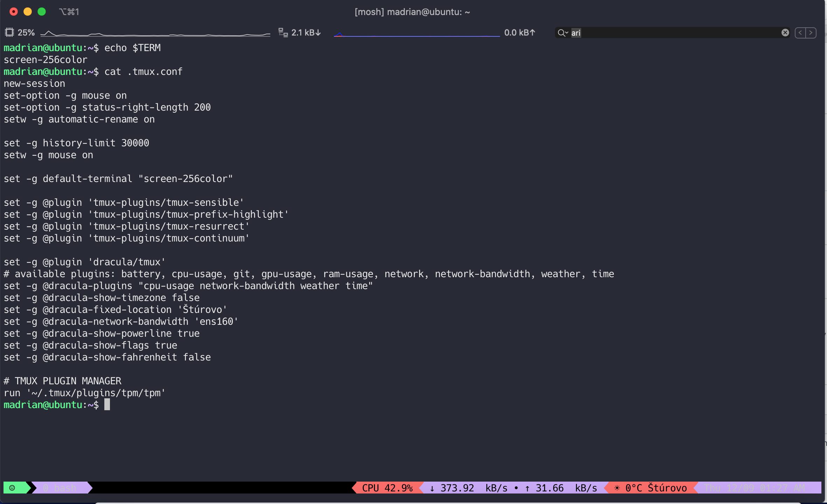This screenshot has width=827, height=504.
Task: Click the smiley session icon in the tmux bar
Action: [x=12, y=488]
